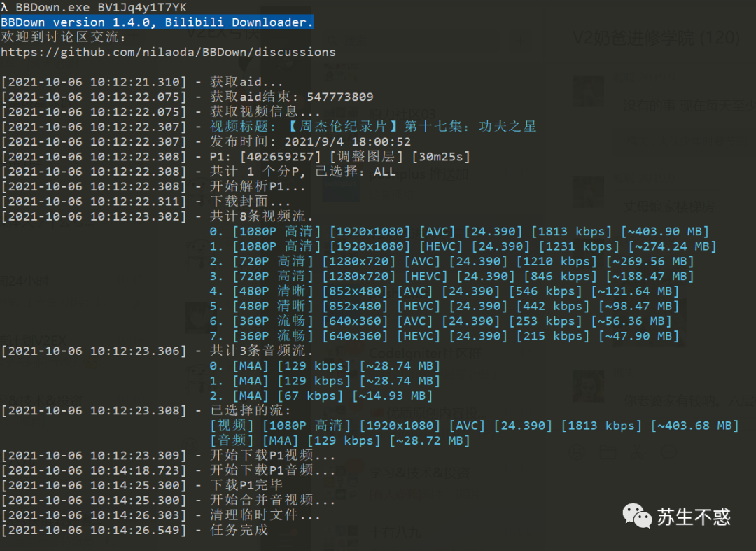Click the 已选择的流 header line
The image size is (756, 551).
251,411
